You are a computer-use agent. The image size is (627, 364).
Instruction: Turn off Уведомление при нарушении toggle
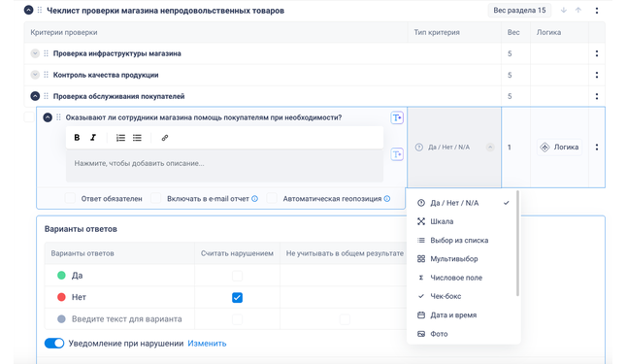[54, 344]
